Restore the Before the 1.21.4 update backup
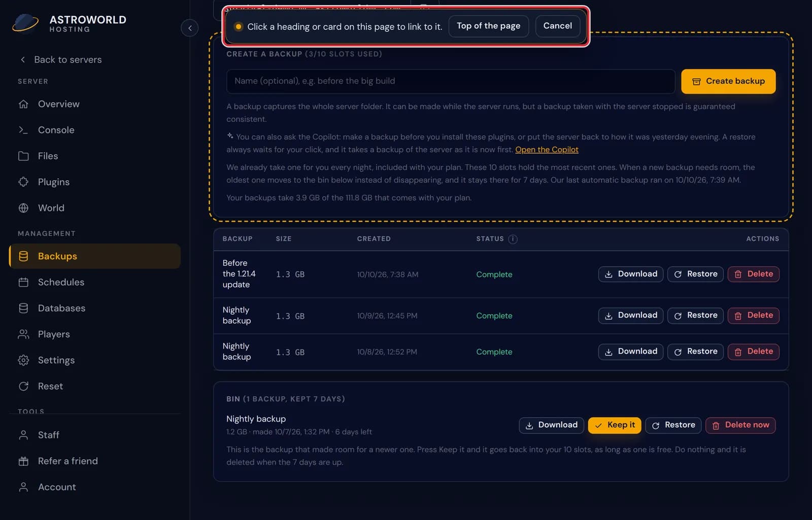Image resolution: width=812 pixels, height=520 pixels. point(695,274)
